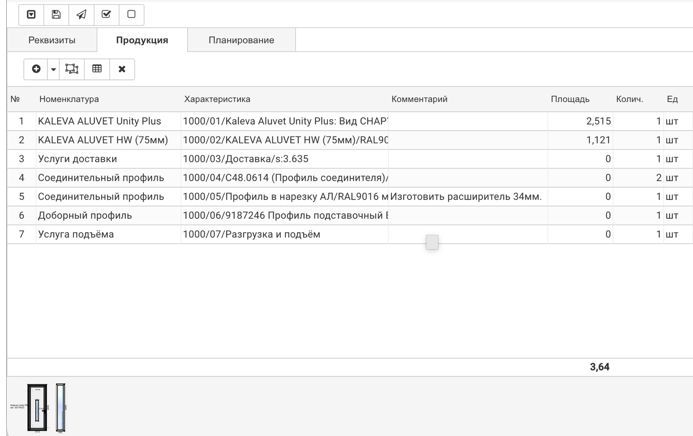The height and width of the screenshot is (436, 693).
Task: Open the Планирование tab
Action: tap(241, 40)
